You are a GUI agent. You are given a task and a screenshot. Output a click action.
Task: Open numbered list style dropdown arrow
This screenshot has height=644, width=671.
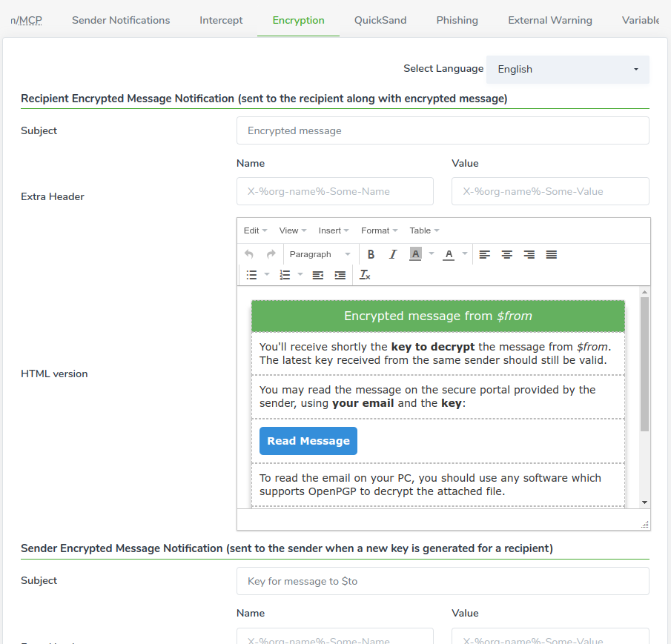pos(300,274)
